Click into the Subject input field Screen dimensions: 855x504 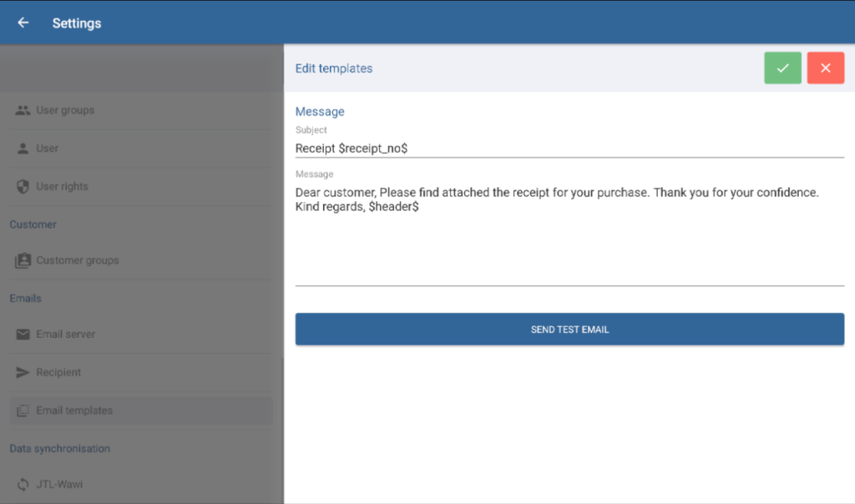(x=569, y=148)
